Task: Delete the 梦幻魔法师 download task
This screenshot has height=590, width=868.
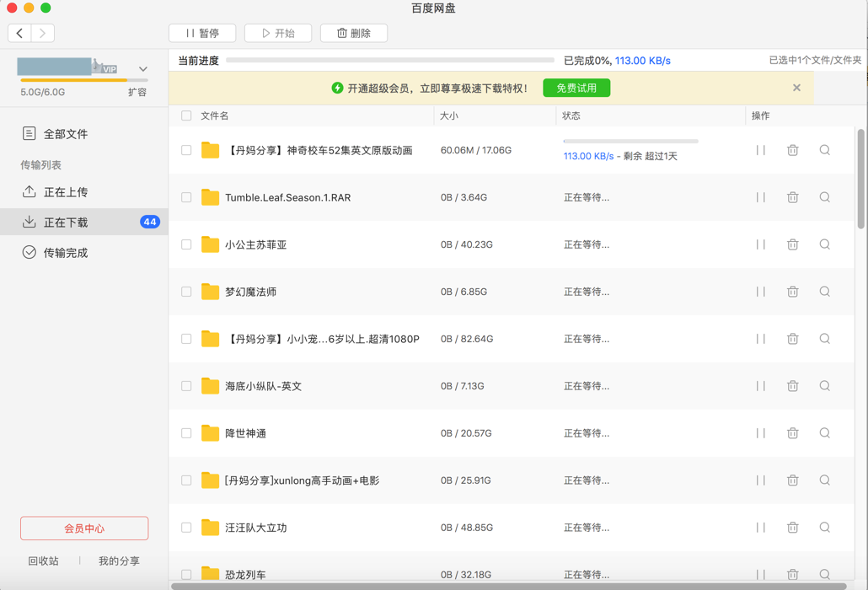Action: [x=793, y=292]
